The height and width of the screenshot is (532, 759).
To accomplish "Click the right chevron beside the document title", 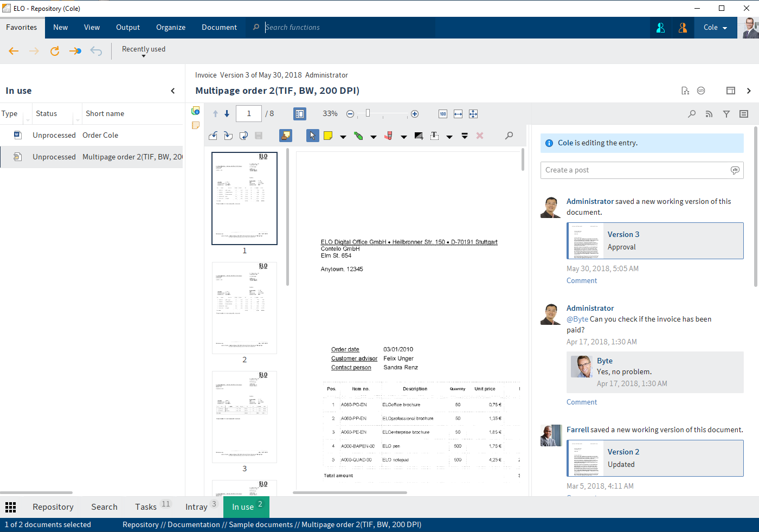I will pyautogui.click(x=749, y=91).
